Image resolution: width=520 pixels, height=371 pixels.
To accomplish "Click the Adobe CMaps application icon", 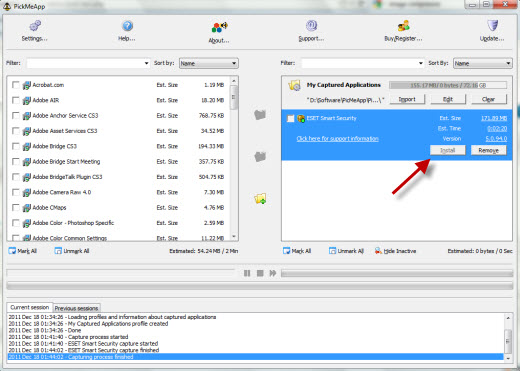I will (x=27, y=208).
